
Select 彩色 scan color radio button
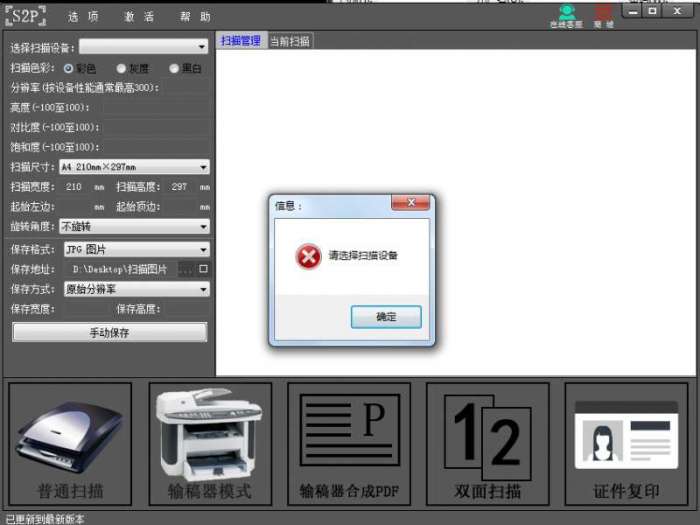pos(68,68)
